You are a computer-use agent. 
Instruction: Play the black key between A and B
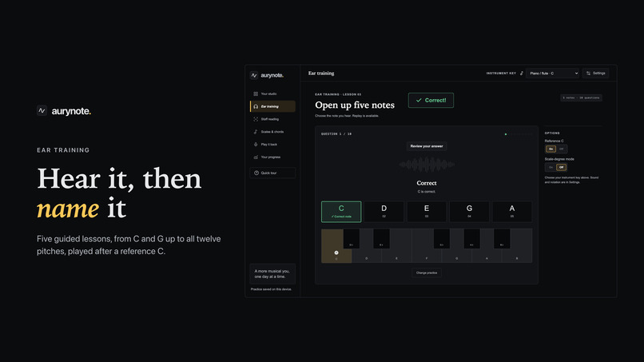click(x=502, y=239)
